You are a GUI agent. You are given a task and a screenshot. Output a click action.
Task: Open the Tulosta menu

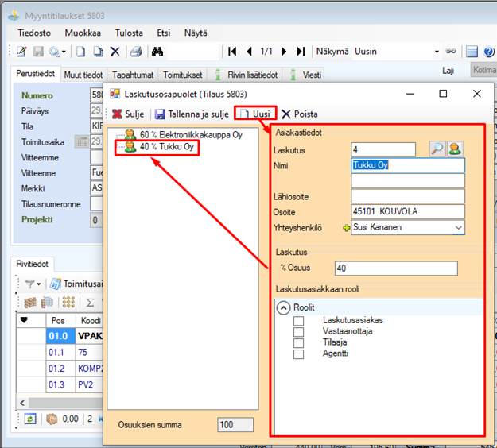pos(129,33)
